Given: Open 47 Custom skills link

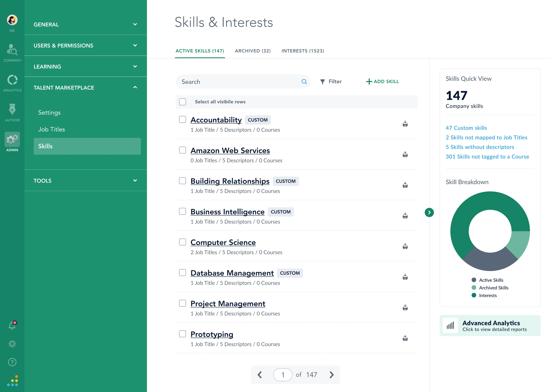Looking at the screenshot, I should [466, 128].
